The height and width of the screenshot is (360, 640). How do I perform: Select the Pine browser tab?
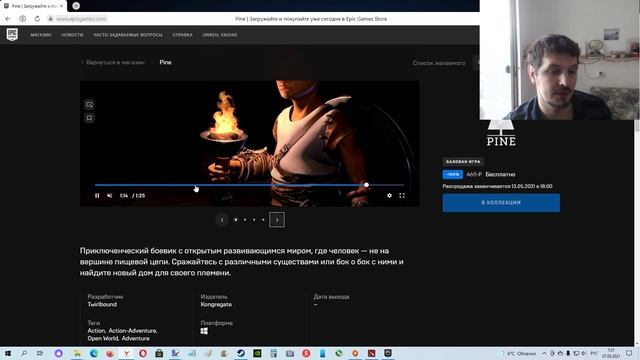33,6
